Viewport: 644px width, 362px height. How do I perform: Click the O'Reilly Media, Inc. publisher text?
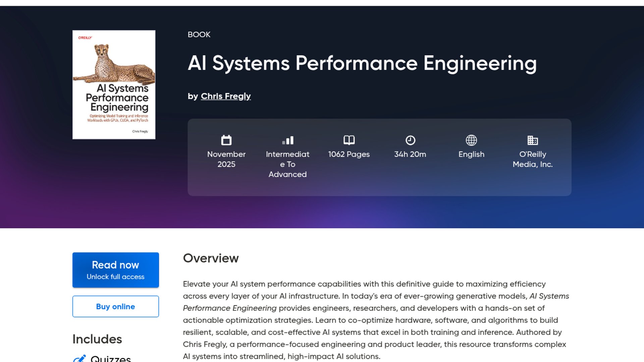coord(533,159)
